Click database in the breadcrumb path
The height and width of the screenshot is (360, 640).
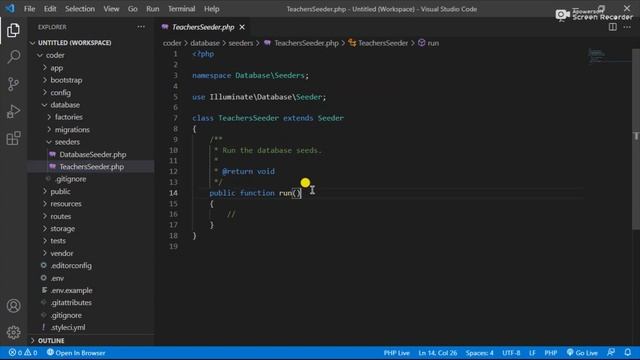[x=205, y=43]
